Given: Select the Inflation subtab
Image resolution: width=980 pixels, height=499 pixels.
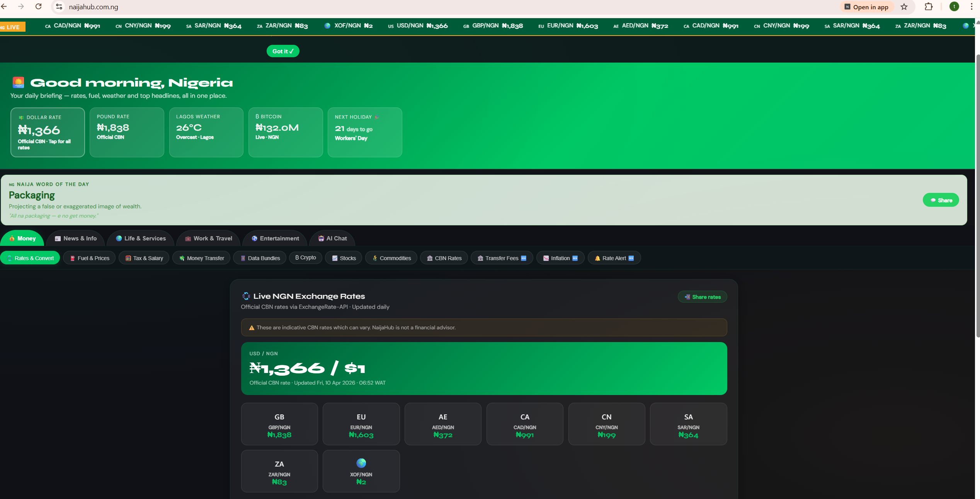Looking at the screenshot, I should pyautogui.click(x=560, y=258).
